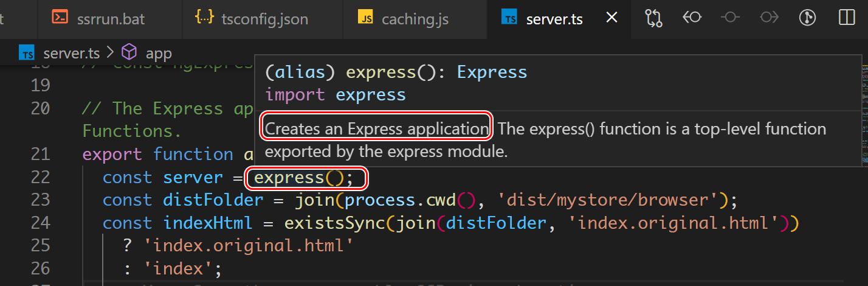The width and height of the screenshot is (868, 286).
Task: Expand the breadcrumb chevron after server.ts
Action: tap(110, 53)
